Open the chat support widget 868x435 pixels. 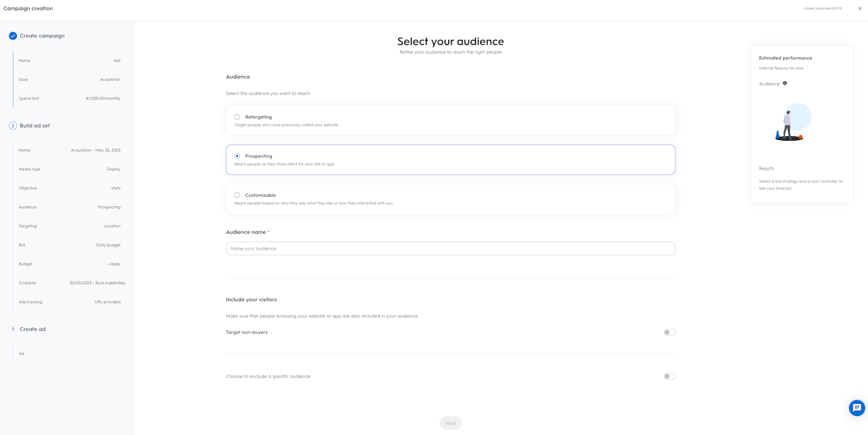tap(856, 408)
